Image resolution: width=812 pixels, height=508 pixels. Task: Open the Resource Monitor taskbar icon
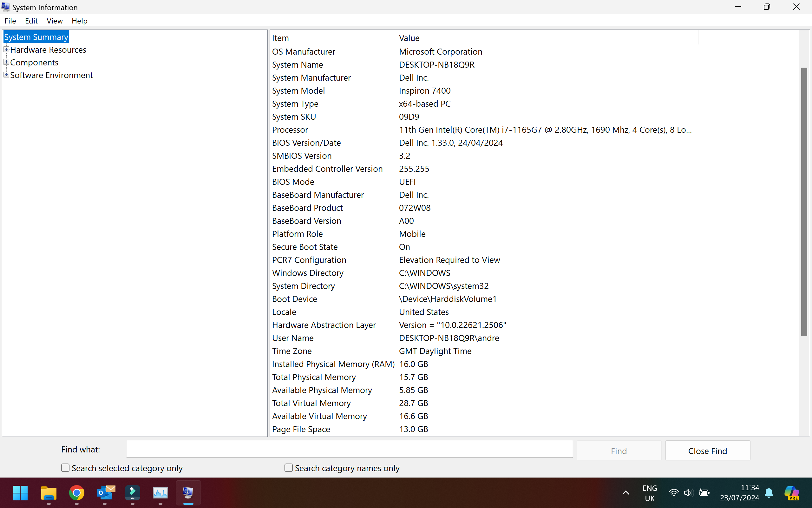tap(160, 493)
